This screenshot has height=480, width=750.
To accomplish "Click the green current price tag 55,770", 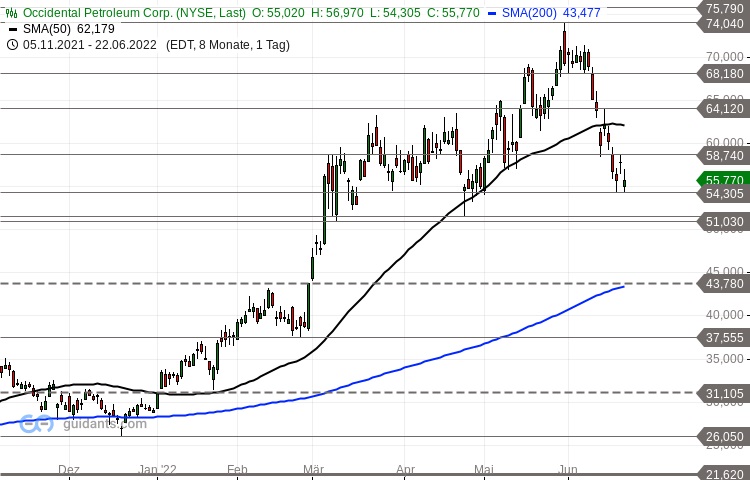I will click(724, 179).
